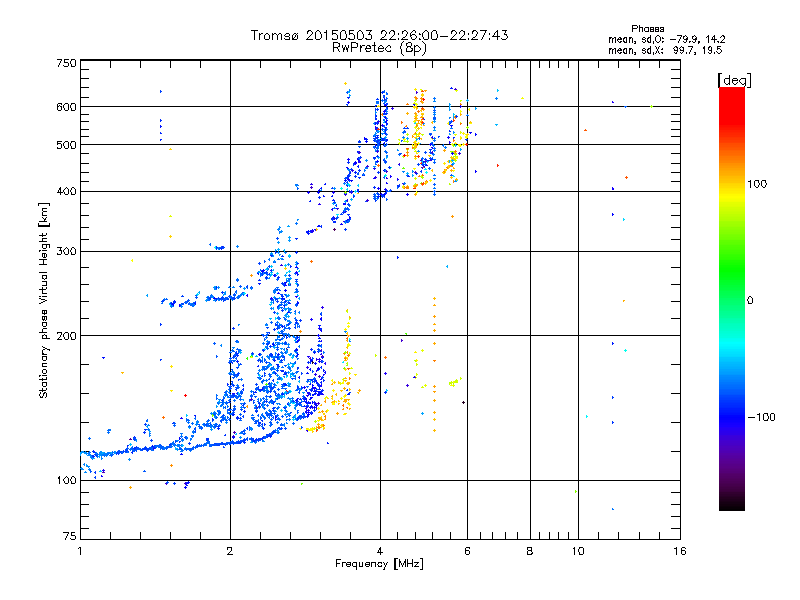Select the 'mean, sd,X: 99.7, 19.5' line
The image size is (800, 600).
click(x=665, y=50)
